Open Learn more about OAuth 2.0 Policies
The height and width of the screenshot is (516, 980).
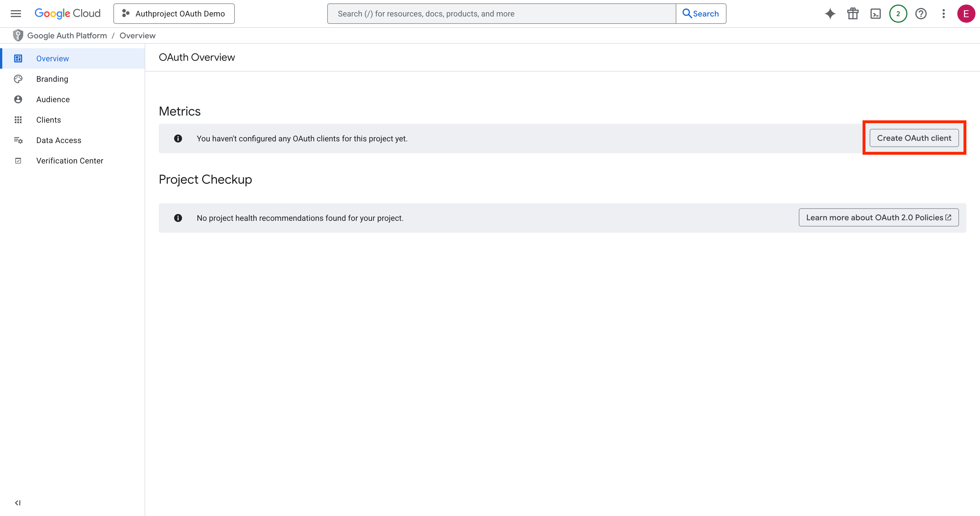878,217
